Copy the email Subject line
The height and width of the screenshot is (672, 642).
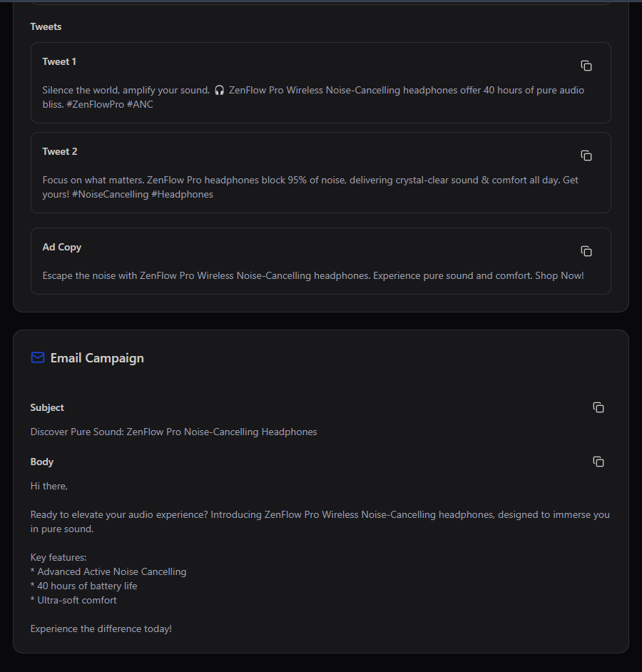598,407
